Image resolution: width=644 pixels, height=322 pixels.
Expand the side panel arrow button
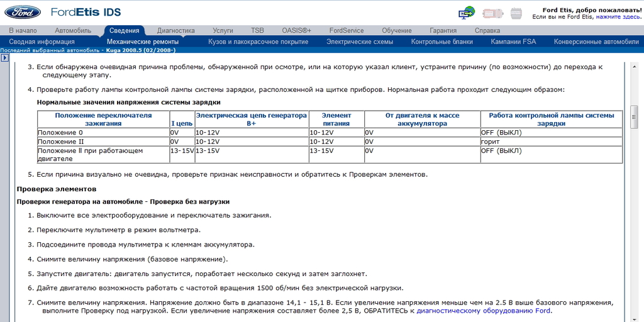pos(4,58)
